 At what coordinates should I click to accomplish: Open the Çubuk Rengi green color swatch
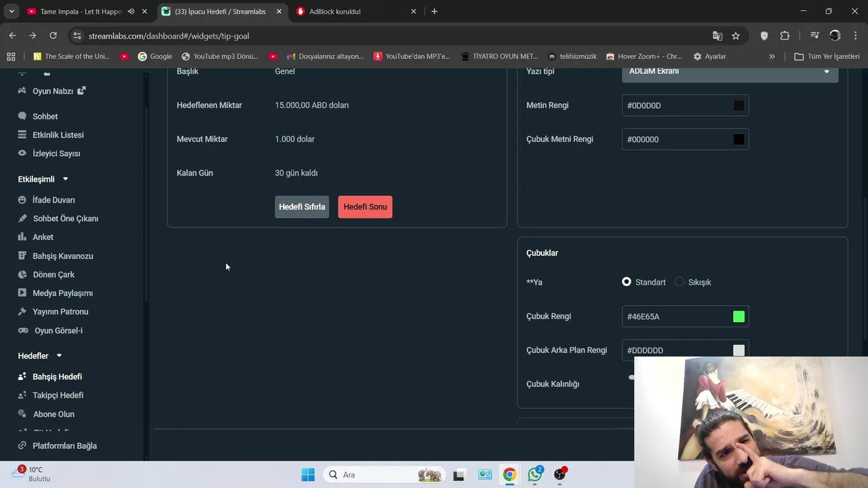coord(738,317)
